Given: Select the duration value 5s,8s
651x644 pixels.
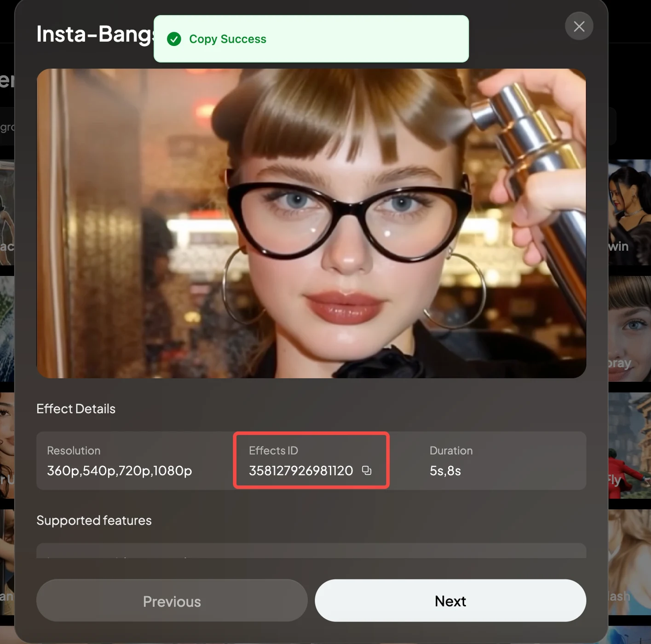Looking at the screenshot, I should 445,471.
